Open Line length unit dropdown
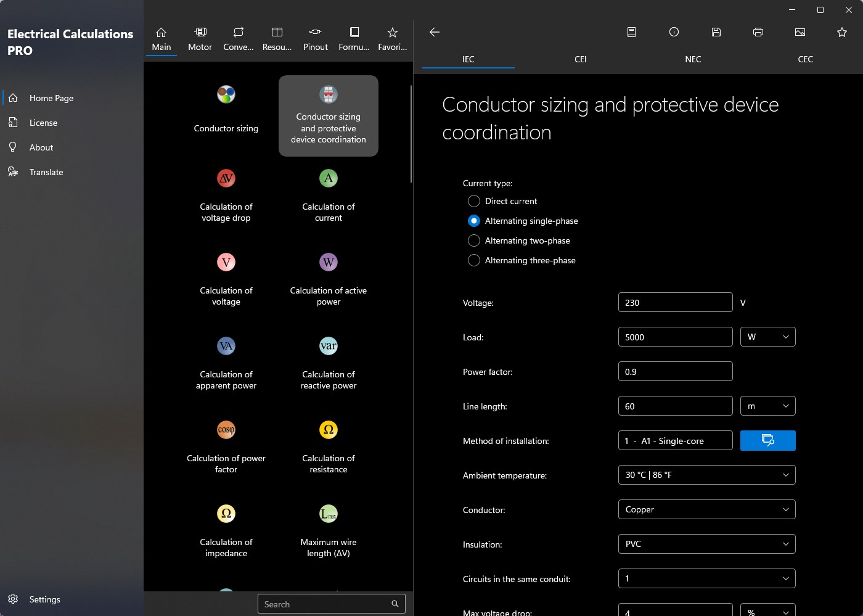 (x=768, y=406)
